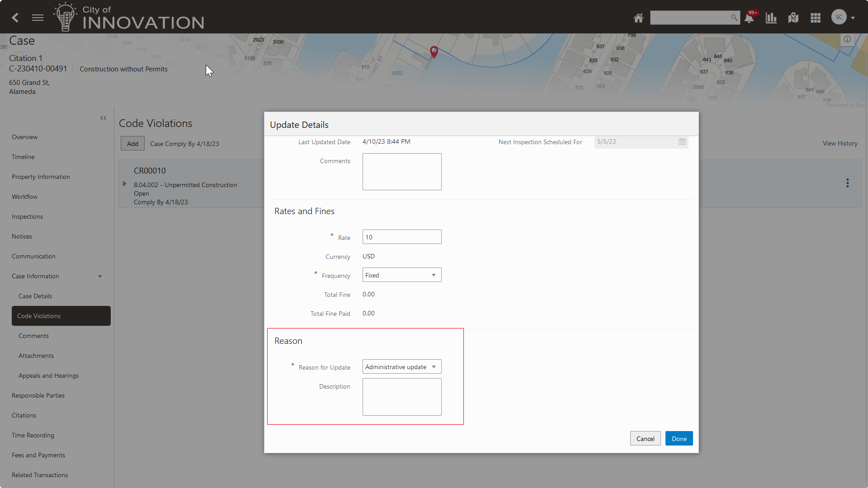Open the SC user account avatar
The width and height of the screenshot is (868, 488).
coord(839,17)
